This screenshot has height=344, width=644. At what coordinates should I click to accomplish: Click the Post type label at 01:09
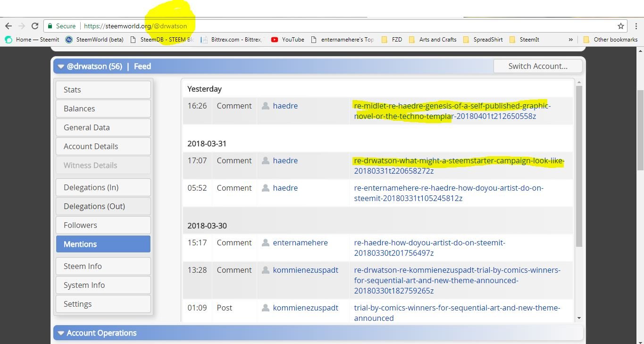[x=225, y=308]
